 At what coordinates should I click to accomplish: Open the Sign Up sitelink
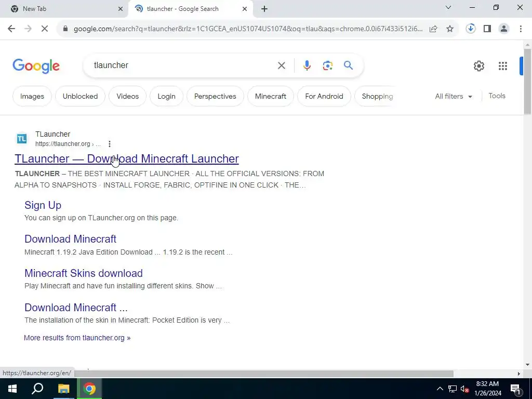coord(43,205)
